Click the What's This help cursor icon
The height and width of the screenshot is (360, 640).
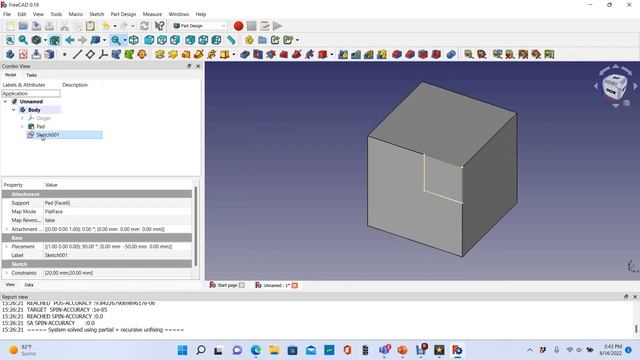(160, 26)
